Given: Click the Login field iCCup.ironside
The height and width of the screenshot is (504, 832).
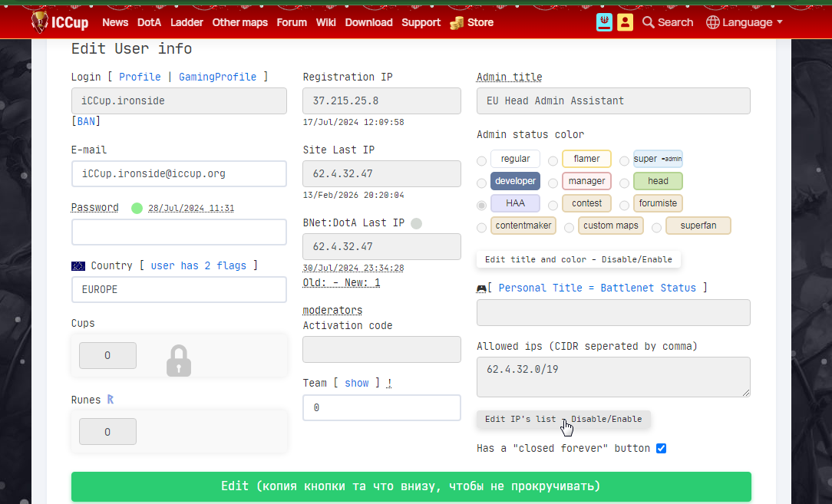Looking at the screenshot, I should click(179, 100).
